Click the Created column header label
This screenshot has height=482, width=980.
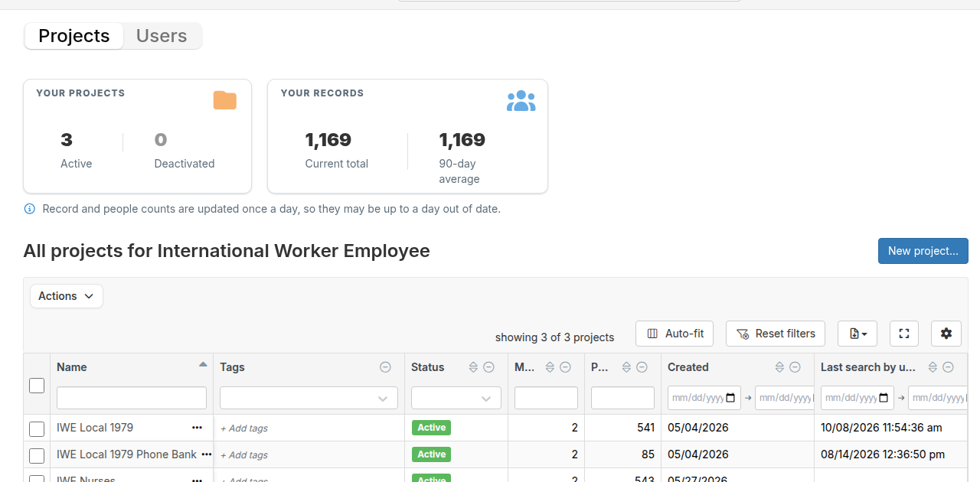688,367
